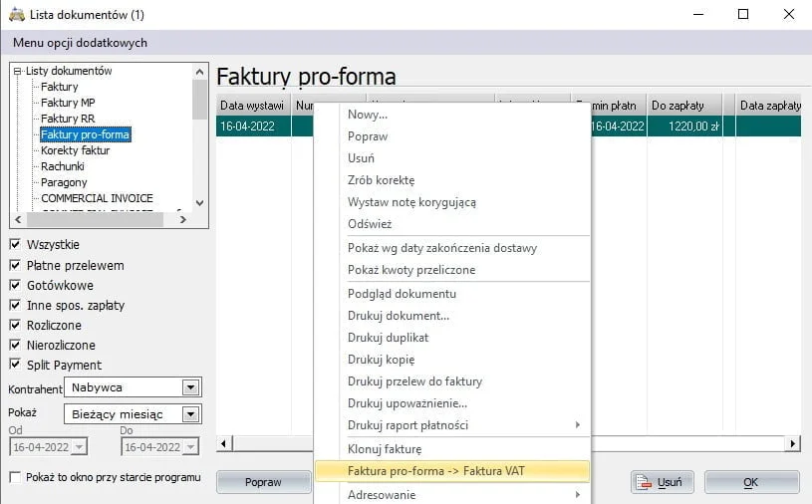Click table horizontal scroll right arrow
This screenshot has height=504, width=812.
click(x=793, y=443)
